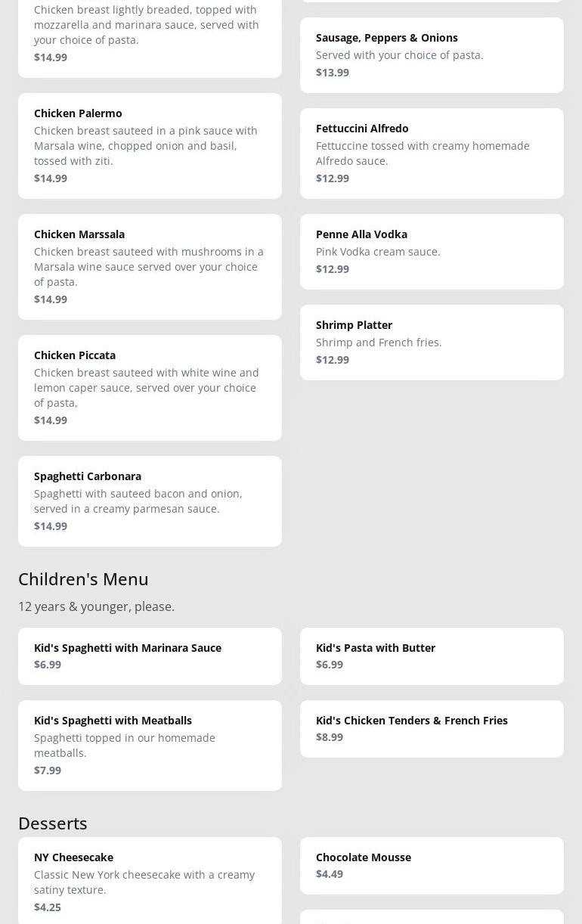Select the Chicken Marssala dish card
Viewport: 582px width, 924px height.
point(150,266)
